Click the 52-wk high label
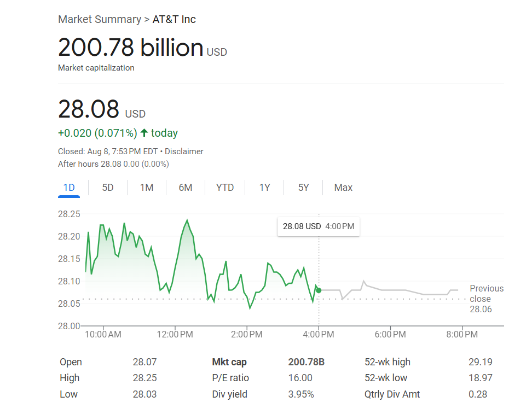 coord(388,362)
